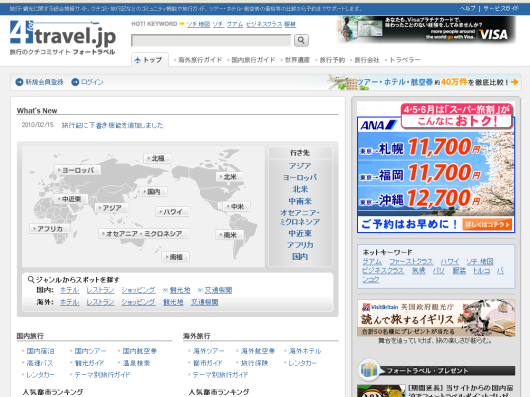Click グアム in ホットキーワード box

[372, 262]
